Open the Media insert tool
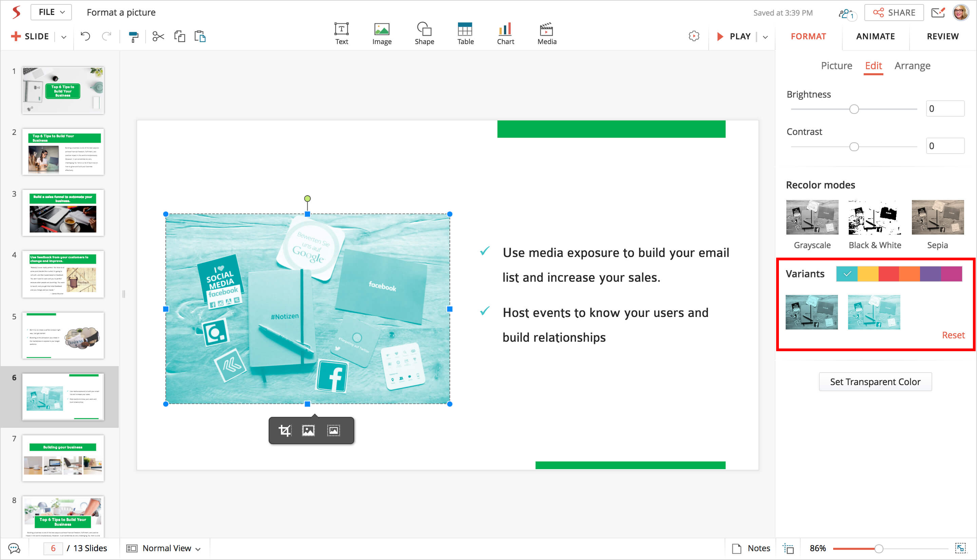Image resolution: width=977 pixels, height=560 pixels. (547, 34)
